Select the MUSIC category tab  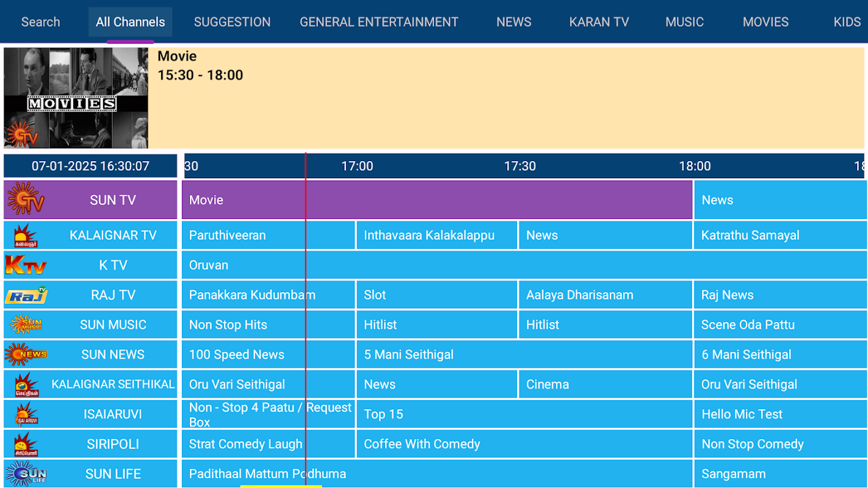pos(684,22)
